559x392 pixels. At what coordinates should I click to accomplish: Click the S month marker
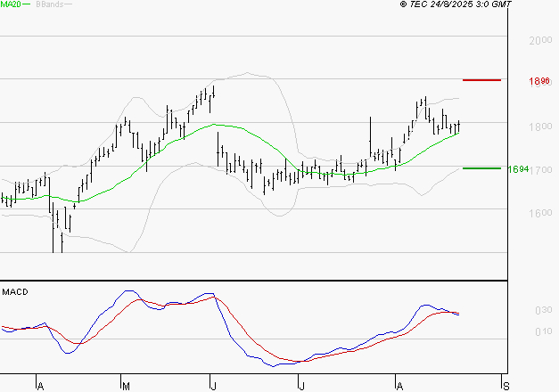tap(506, 387)
